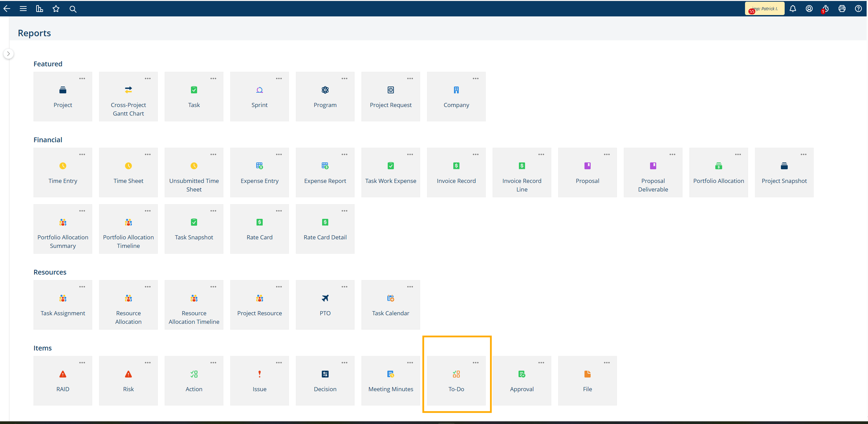
Task: Open the help question mark icon
Action: tap(858, 9)
